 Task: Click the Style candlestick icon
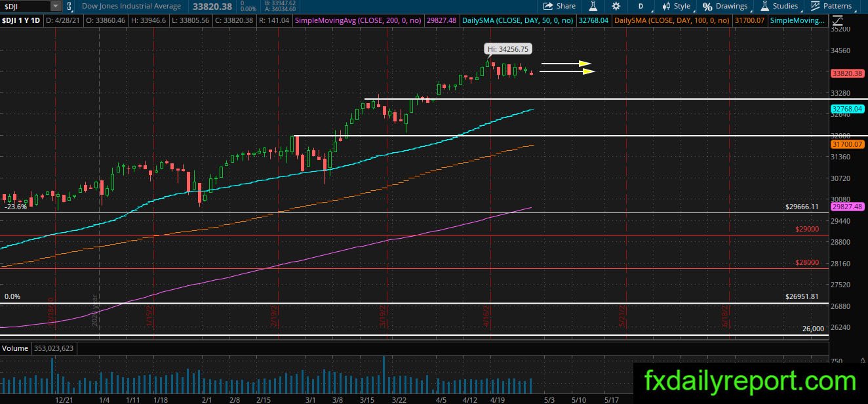pyautogui.click(x=666, y=6)
